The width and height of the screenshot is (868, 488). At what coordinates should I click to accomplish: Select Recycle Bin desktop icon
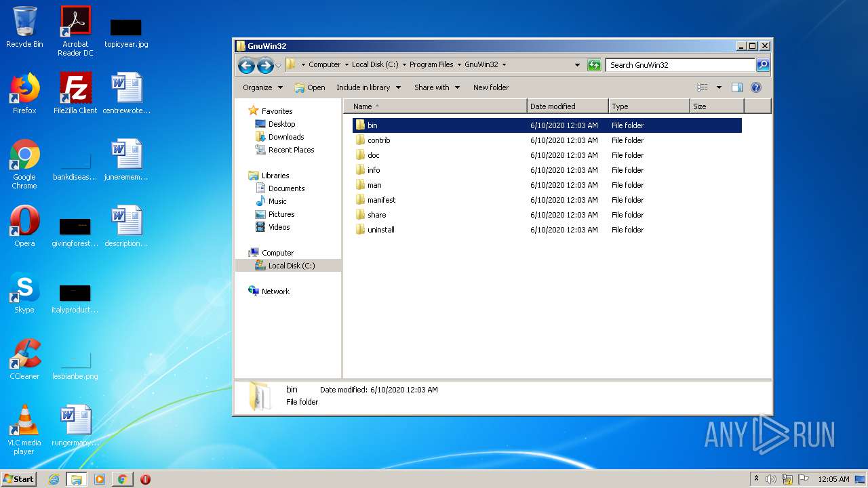[x=24, y=27]
